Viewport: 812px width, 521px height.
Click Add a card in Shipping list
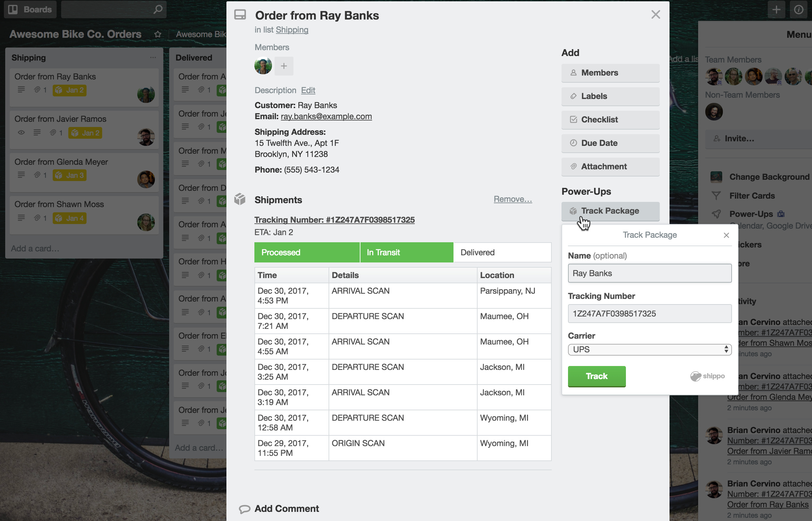(x=35, y=248)
